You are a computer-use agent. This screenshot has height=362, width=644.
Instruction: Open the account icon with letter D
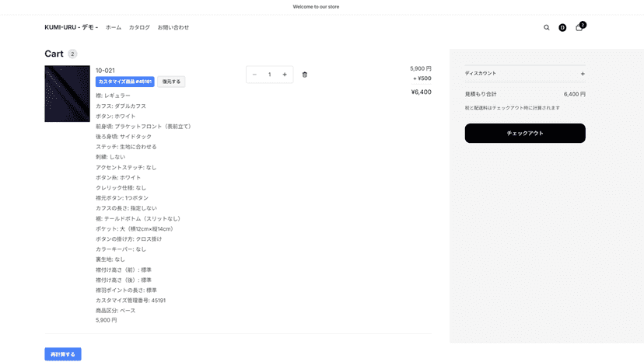coord(562,27)
